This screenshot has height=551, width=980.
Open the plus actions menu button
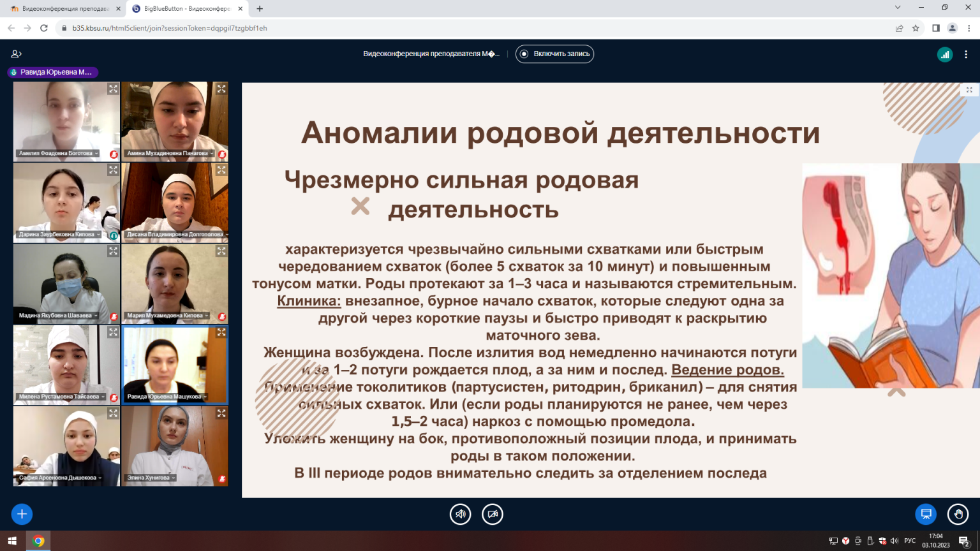click(22, 514)
